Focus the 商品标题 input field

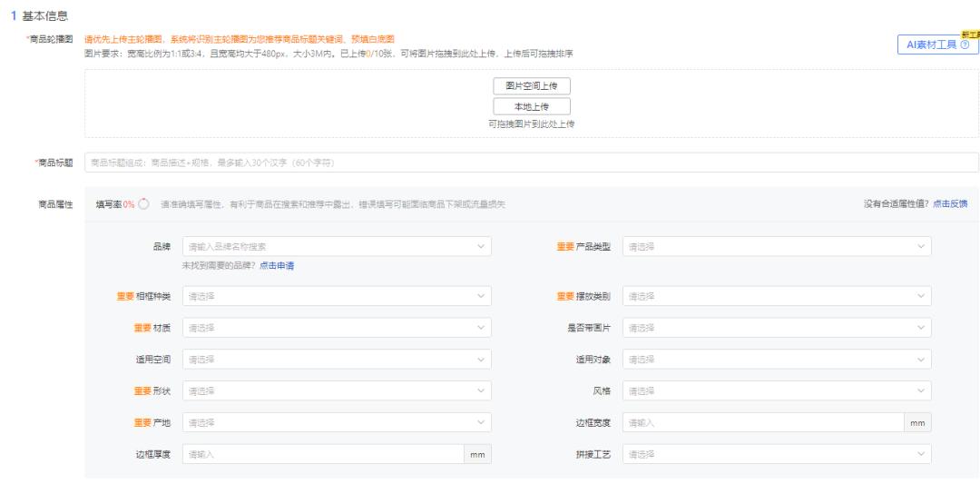(532, 163)
